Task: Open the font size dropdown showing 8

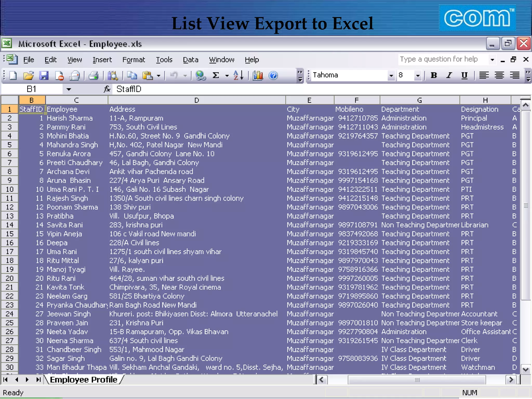Action: (x=418, y=76)
